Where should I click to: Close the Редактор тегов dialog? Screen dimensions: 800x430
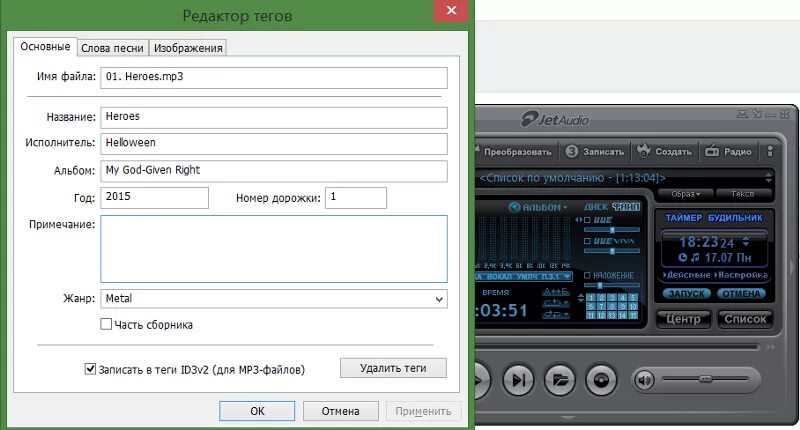pyautogui.click(x=452, y=10)
